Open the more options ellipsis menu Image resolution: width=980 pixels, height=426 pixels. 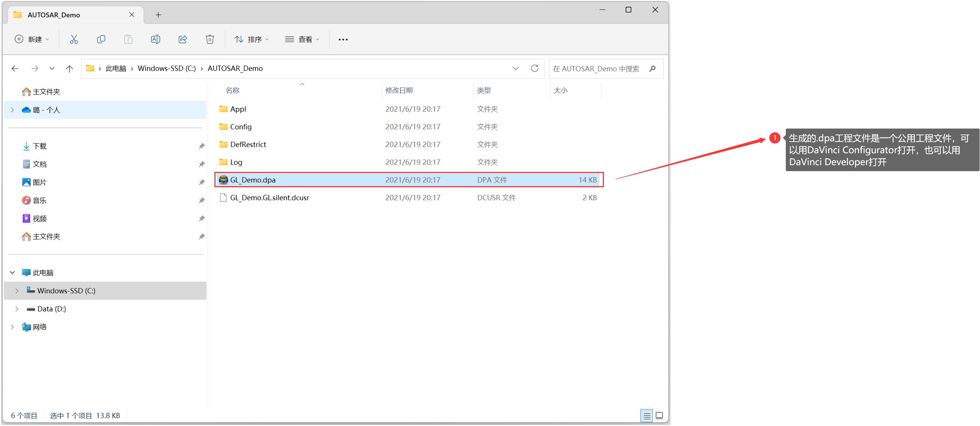point(343,40)
